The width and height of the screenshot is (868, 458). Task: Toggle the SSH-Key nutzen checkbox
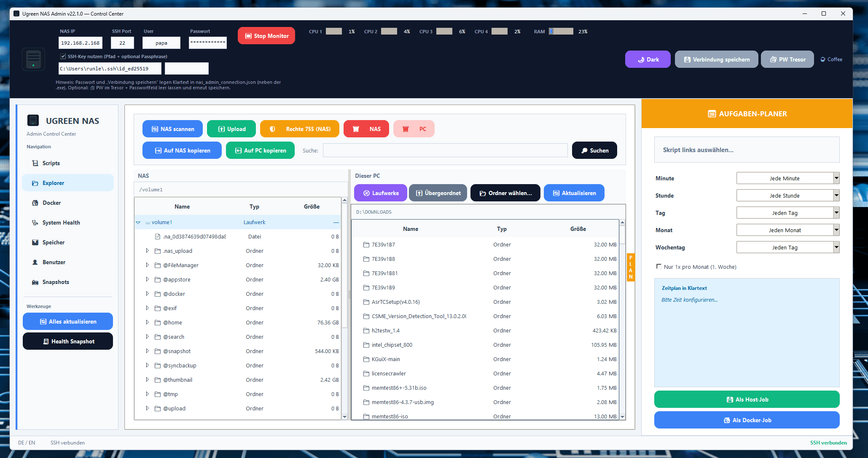(x=63, y=56)
